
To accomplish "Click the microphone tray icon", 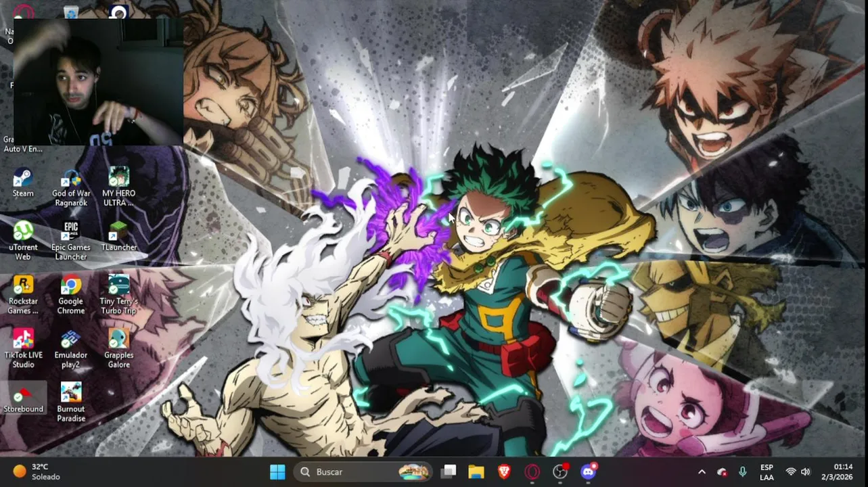I will 742,472.
